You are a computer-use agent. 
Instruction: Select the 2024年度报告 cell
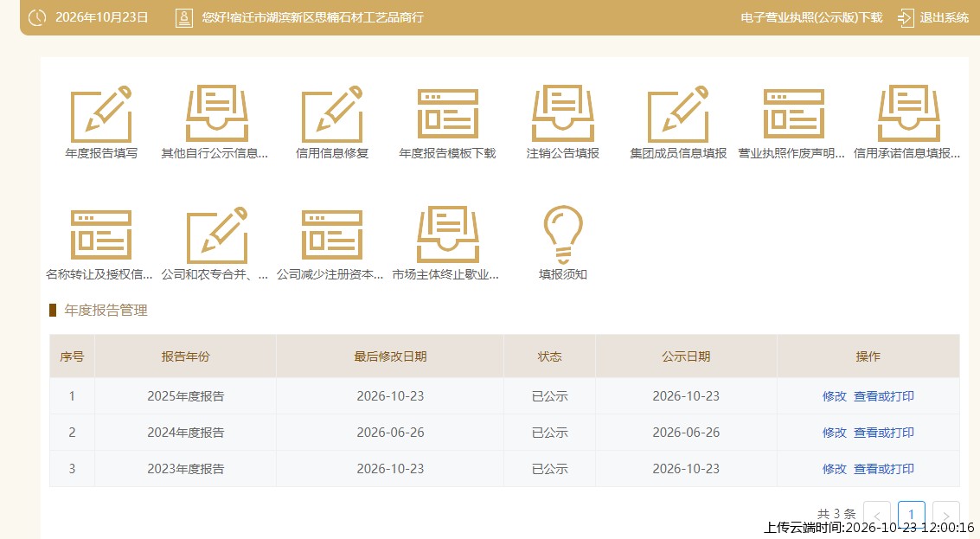click(186, 432)
